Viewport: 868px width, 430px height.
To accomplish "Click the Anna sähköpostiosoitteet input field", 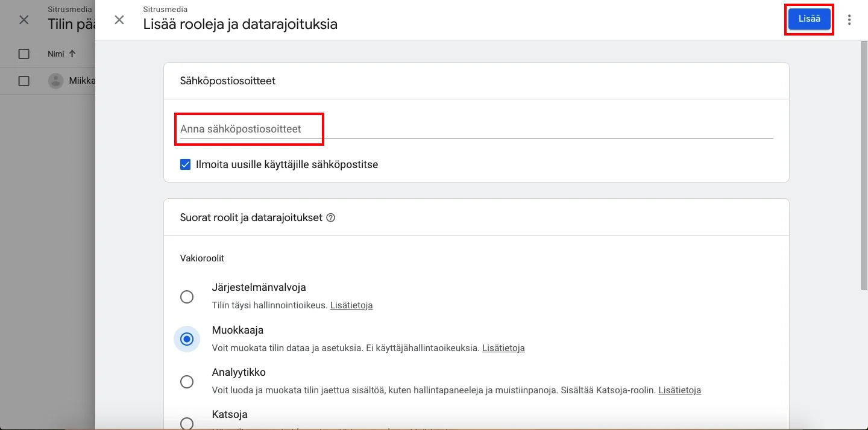I will [249, 128].
